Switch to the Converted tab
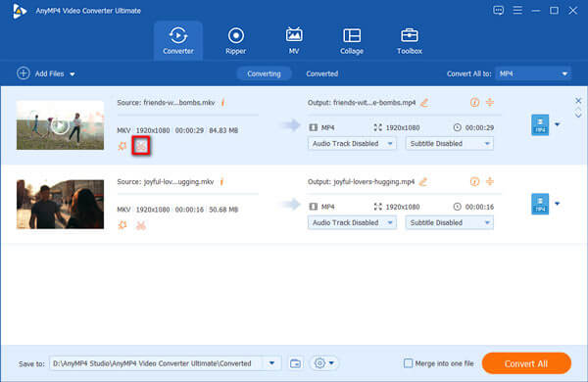 point(321,73)
